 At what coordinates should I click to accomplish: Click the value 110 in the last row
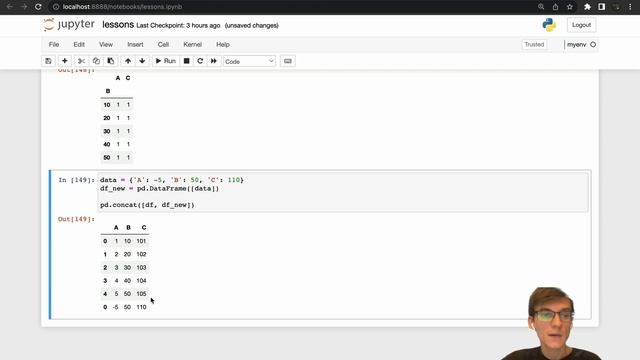141,307
